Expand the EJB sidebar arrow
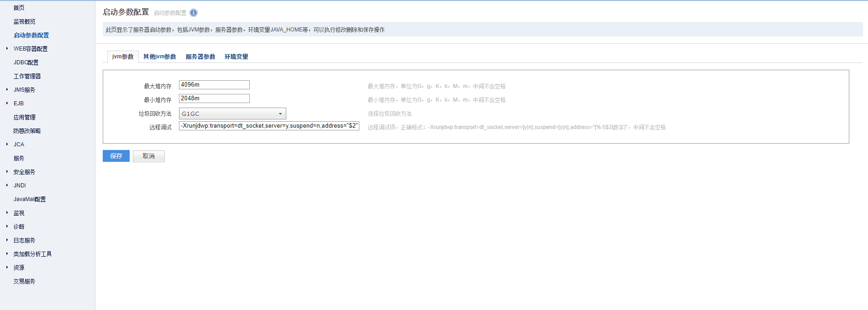 pos(7,103)
